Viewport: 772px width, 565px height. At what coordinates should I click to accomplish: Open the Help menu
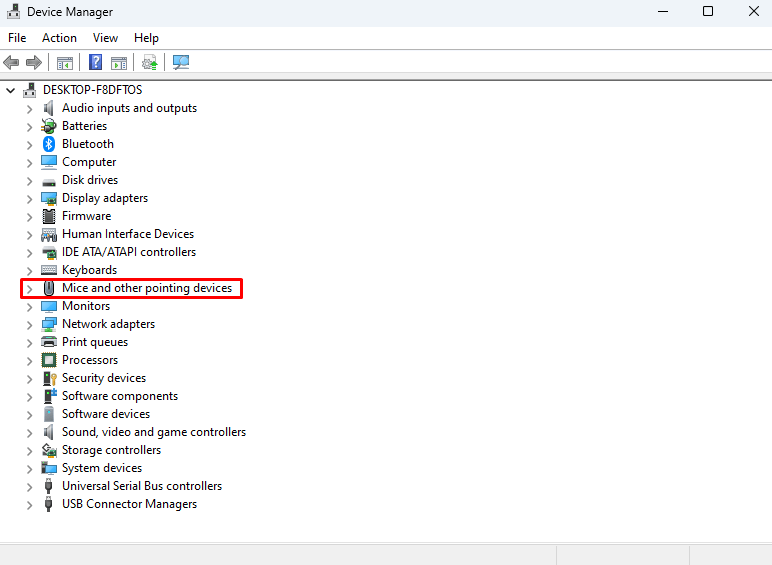tap(146, 38)
